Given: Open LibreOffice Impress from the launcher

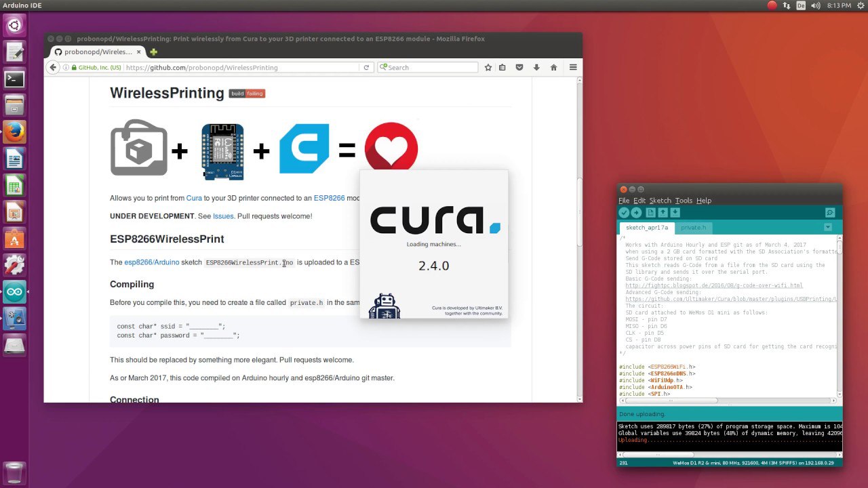Looking at the screenshot, I should [15, 212].
